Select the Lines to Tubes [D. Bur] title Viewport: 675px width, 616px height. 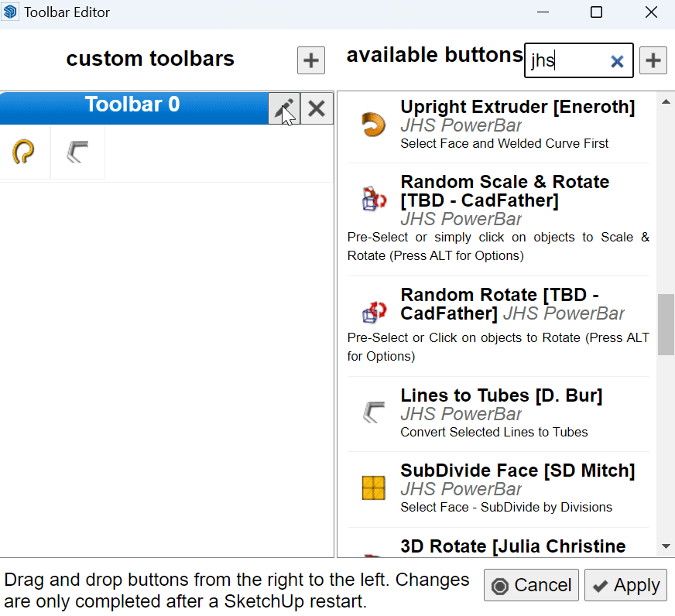(x=501, y=395)
